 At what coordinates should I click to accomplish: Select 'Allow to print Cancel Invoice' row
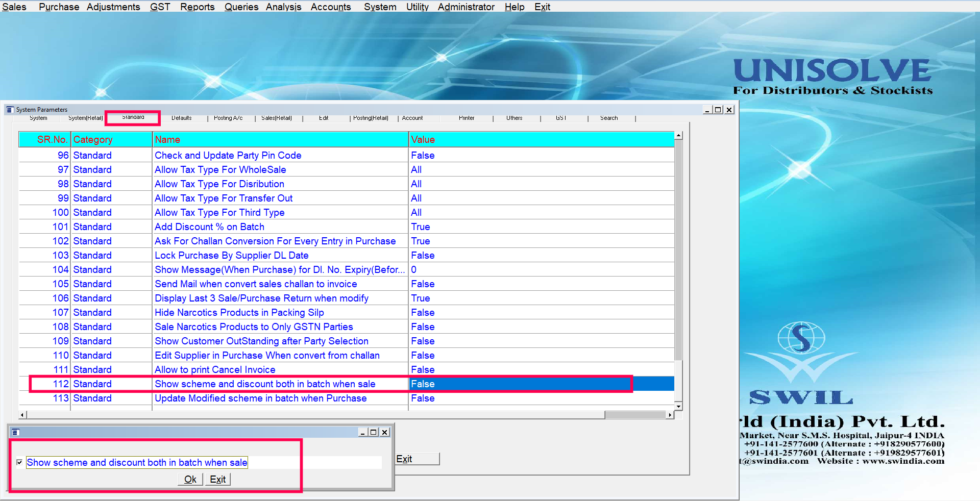tap(347, 369)
